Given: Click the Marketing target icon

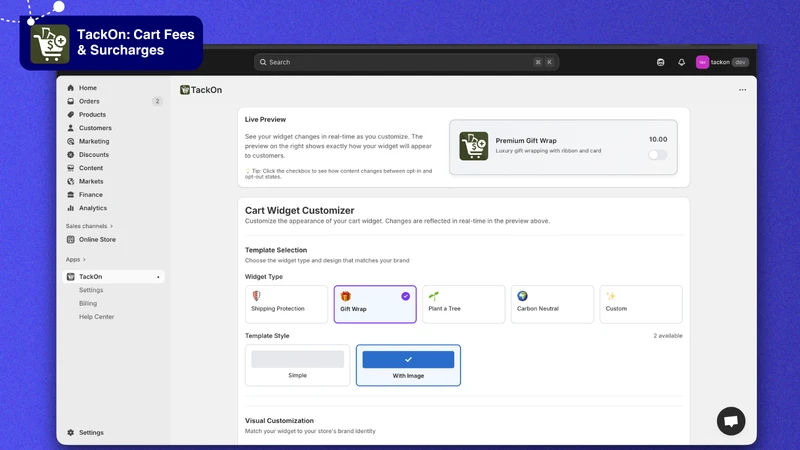Looking at the screenshot, I should coord(70,141).
